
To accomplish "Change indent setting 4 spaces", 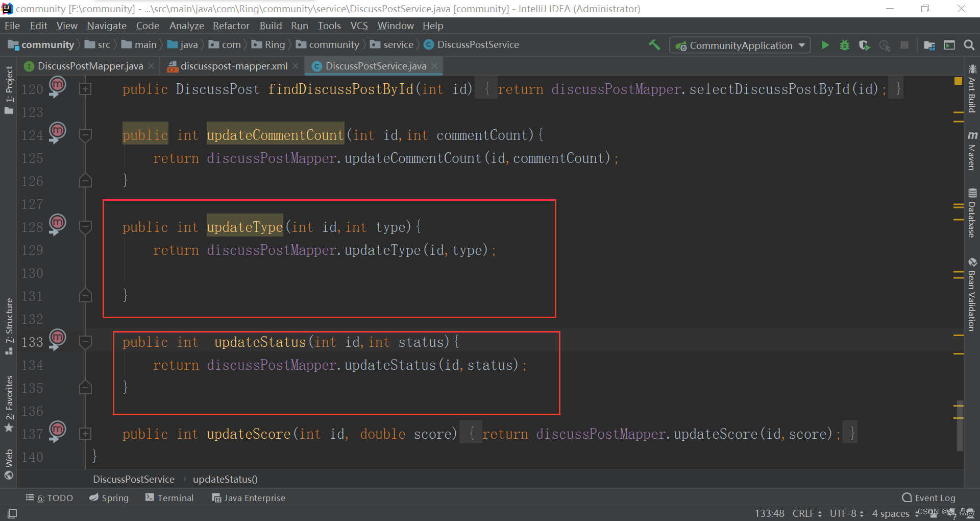I will [891, 513].
